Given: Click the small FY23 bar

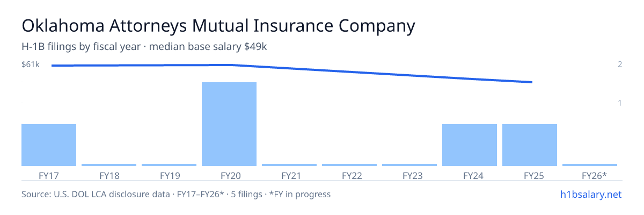Looking at the screenshot, I should [x=409, y=165].
